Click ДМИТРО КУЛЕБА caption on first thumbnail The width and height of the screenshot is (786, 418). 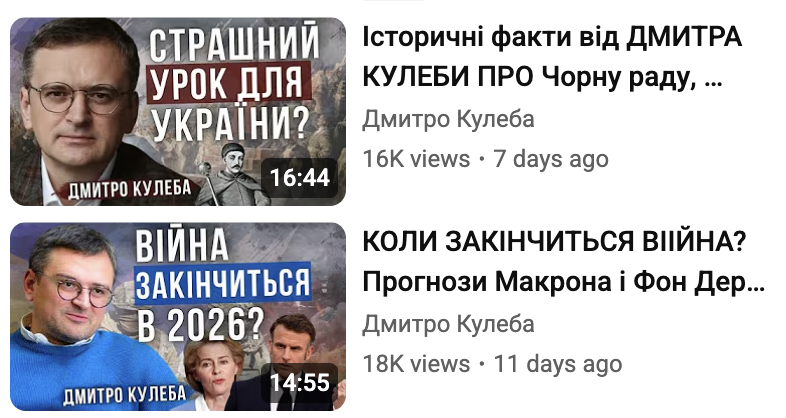129,188
